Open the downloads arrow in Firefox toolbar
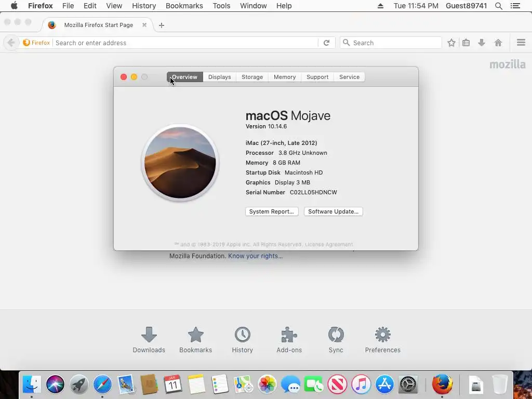This screenshot has height=399, width=532. click(x=482, y=43)
